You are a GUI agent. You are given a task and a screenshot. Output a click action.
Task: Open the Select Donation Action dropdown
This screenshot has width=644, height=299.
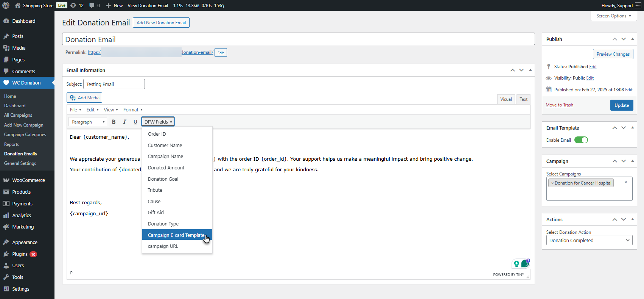coord(589,240)
